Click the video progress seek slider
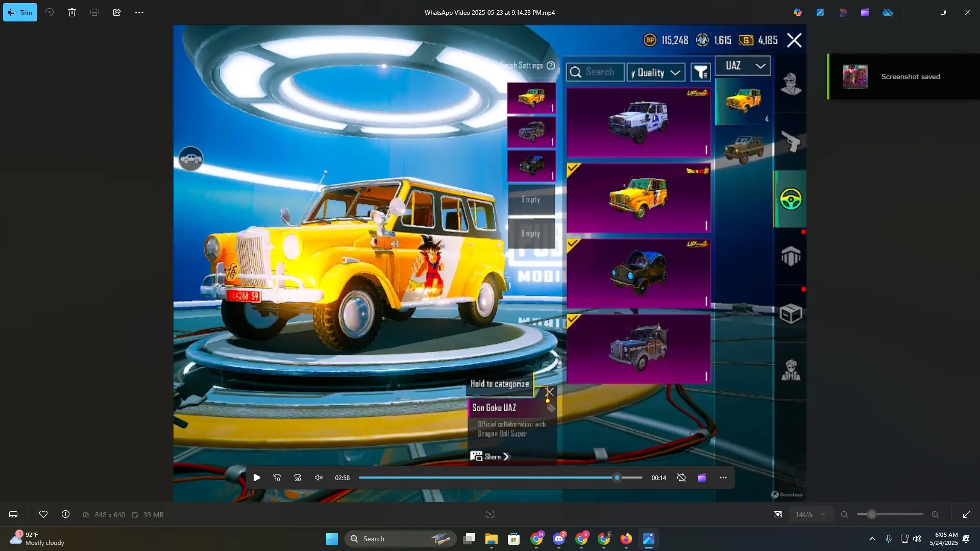980x551 pixels. [x=500, y=478]
